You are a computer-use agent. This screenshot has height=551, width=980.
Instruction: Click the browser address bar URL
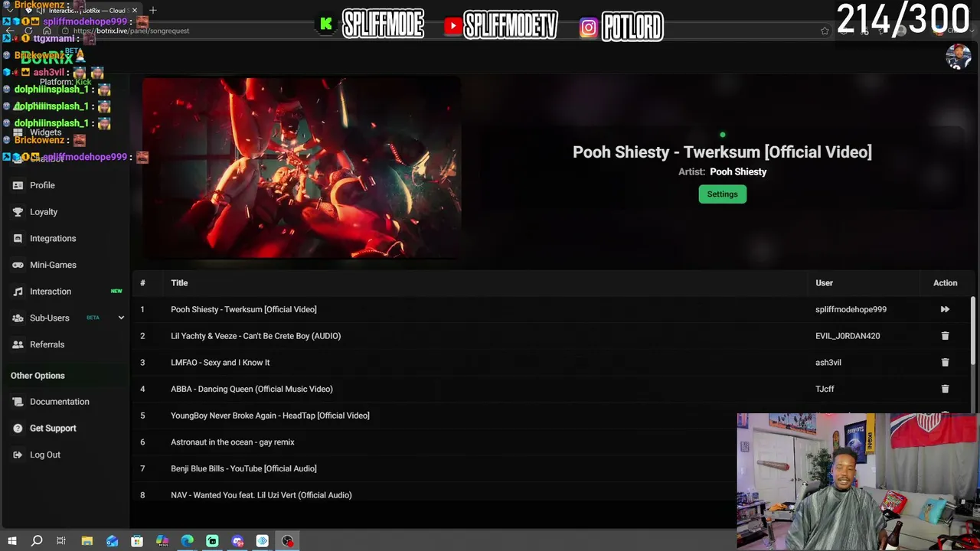pos(131,31)
